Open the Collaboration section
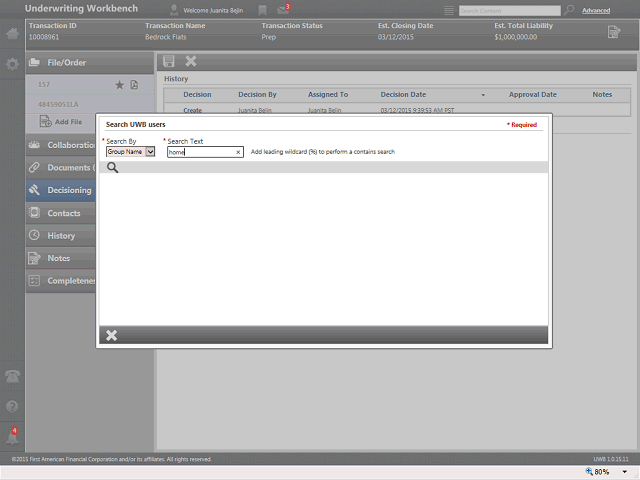This screenshot has height=480, width=640. coord(61,145)
